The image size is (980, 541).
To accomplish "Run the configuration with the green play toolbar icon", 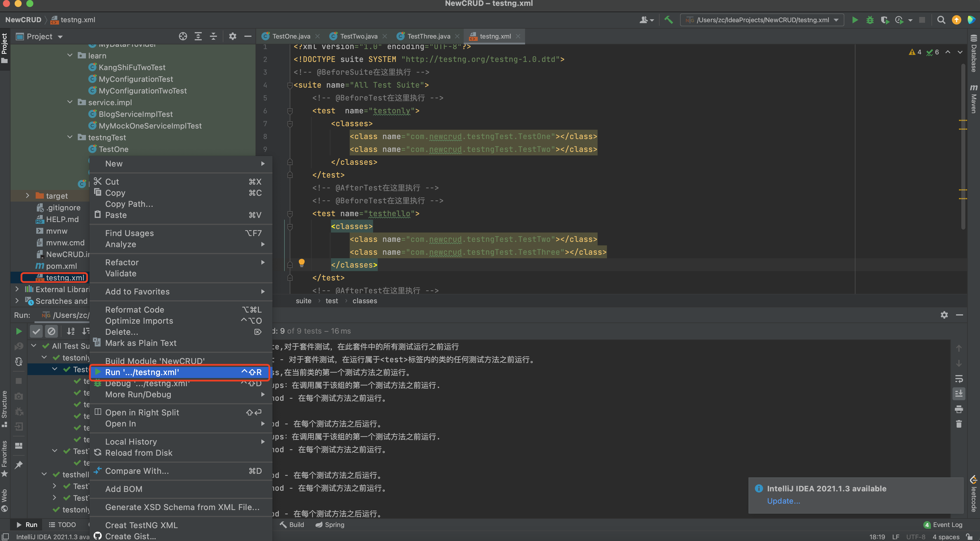I will pyautogui.click(x=855, y=20).
